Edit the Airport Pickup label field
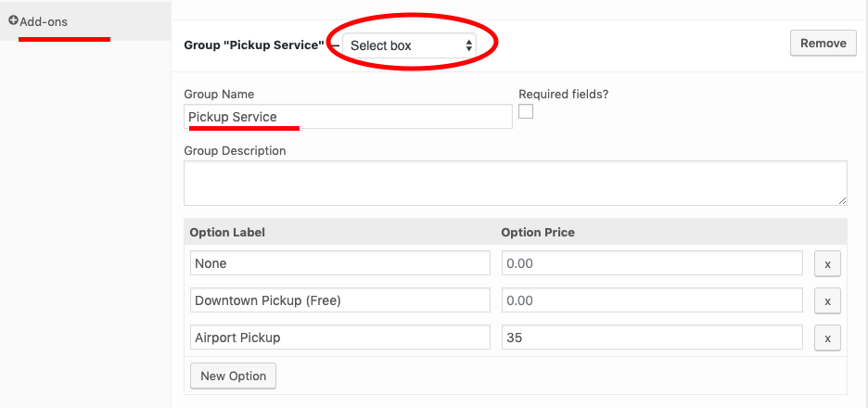Screen dimensions: 868x408 pyautogui.click(x=340, y=338)
